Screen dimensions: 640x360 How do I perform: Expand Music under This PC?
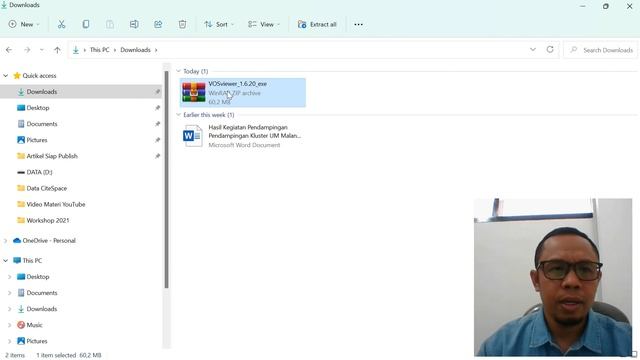pyautogui.click(x=10, y=325)
